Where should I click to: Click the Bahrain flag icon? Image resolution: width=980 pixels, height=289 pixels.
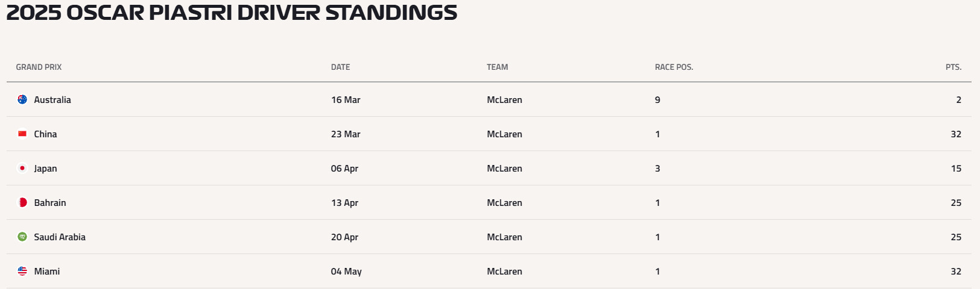pos(22,203)
